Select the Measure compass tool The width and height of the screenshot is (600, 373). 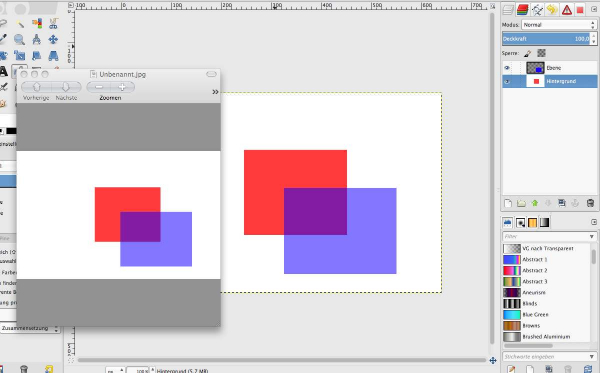(36, 39)
